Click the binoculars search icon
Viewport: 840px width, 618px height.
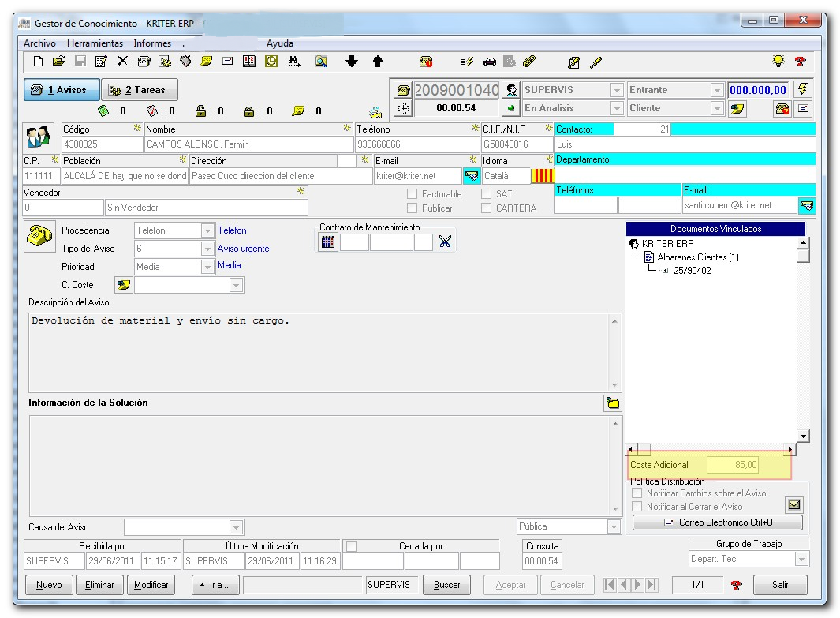[294, 62]
